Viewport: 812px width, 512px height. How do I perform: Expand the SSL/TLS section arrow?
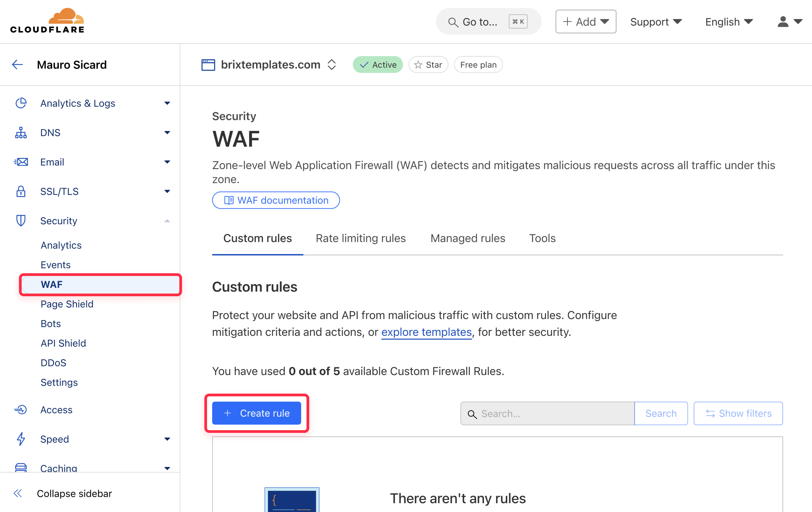167,191
